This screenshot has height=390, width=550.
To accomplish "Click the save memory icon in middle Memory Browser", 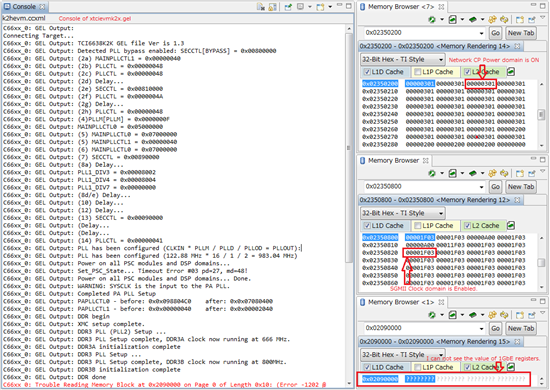I will pos(452,173).
